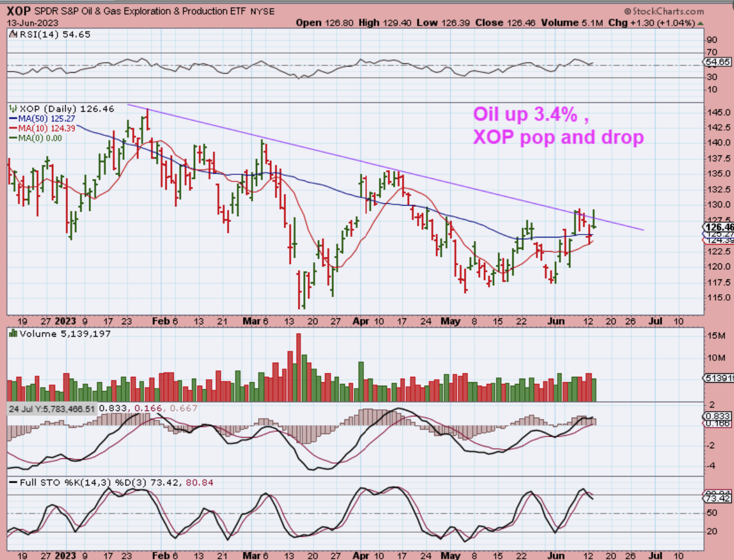Click the 73.42 tag on stochastic right axis
The height and width of the screenshot is (560, 734).
click(x=717, y=499)
